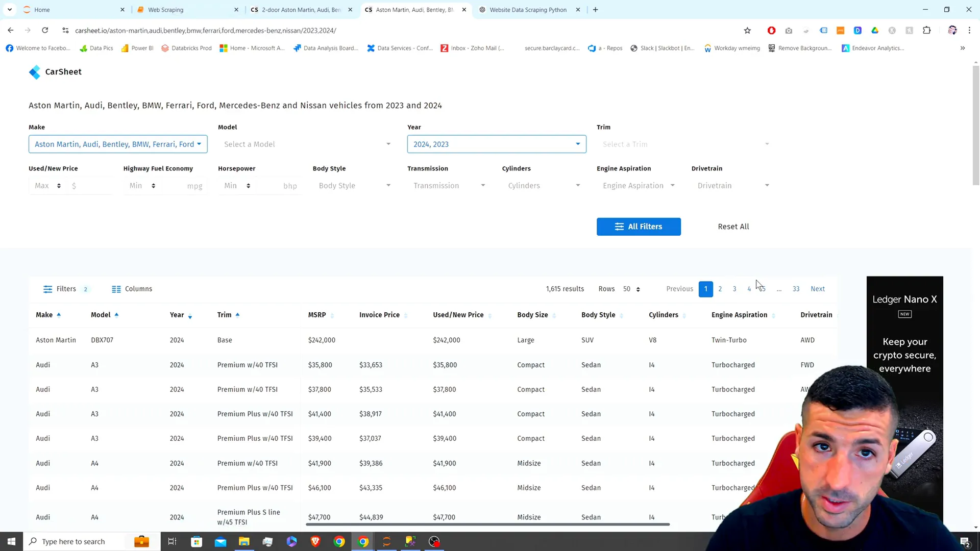Click the Columns grid icon
Viewport: 980px width, 551px height.
pos(116,289)
